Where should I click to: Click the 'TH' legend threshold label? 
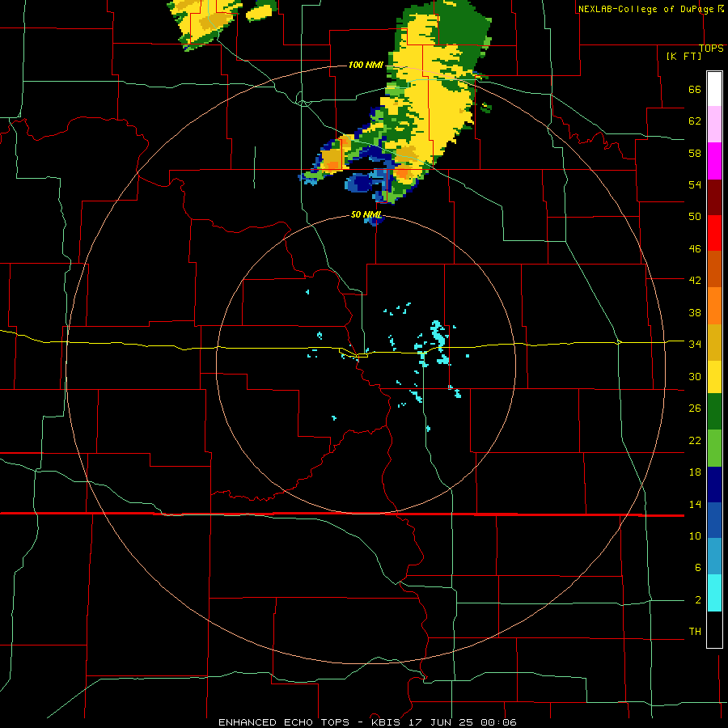tap(695, 631)
